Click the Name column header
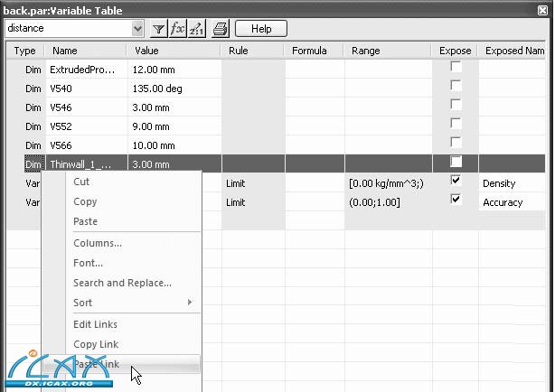555x392 pixels. tap(85, 51)
